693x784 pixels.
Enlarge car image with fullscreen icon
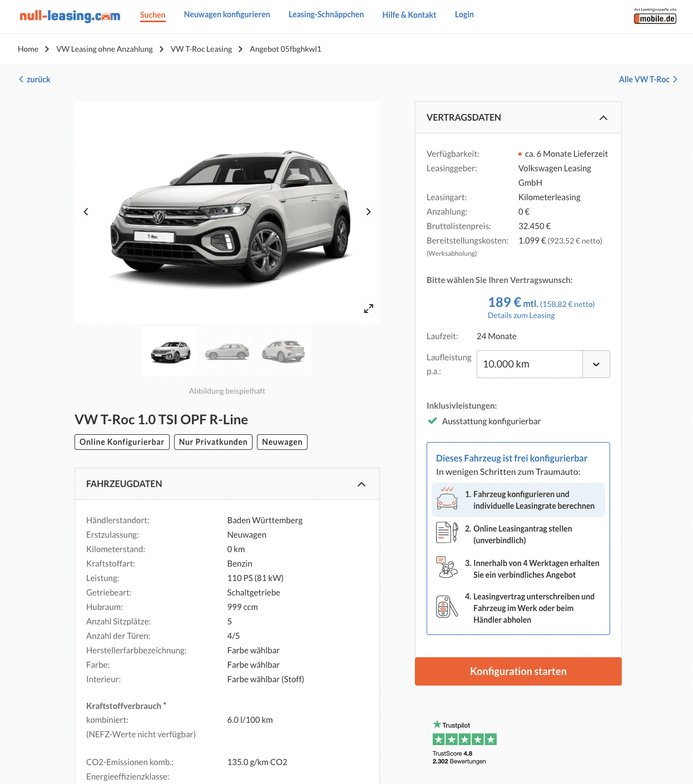coord(369,309)
